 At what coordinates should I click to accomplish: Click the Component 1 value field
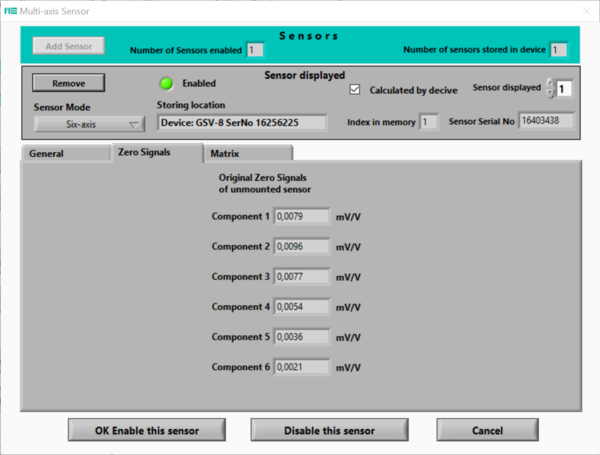[301, 216]
